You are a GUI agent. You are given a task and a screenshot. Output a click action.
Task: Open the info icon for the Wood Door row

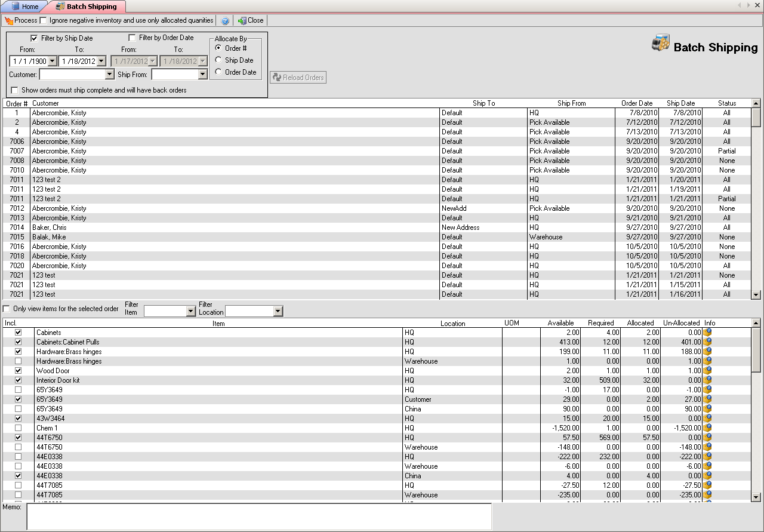click(x=708, y=371)
